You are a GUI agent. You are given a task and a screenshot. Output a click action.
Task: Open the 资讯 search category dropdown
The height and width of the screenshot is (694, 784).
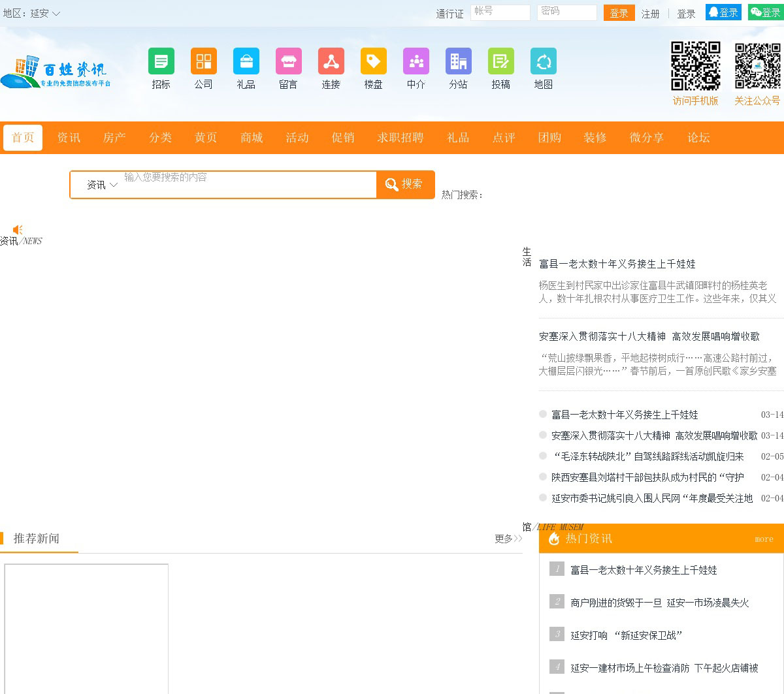pos(102,185)
